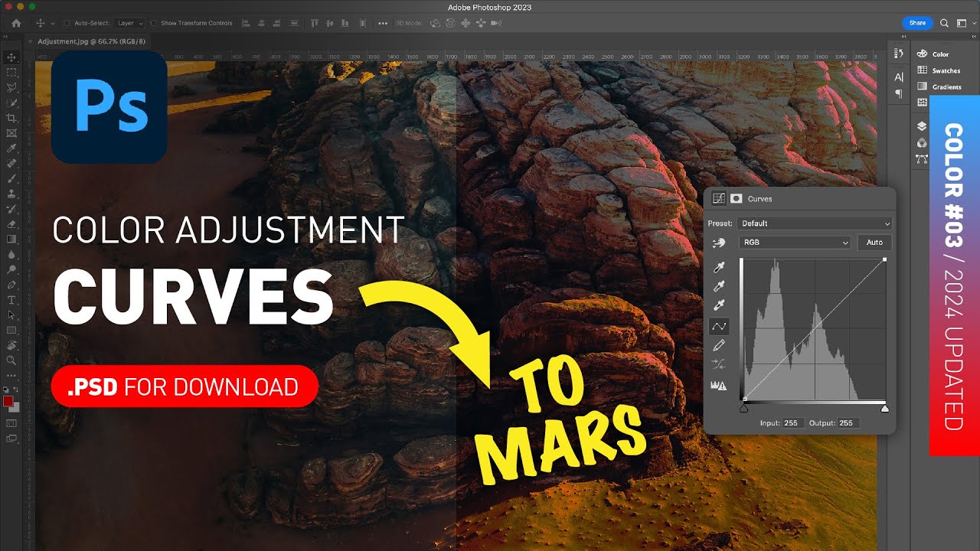This screenshot has width=980, height=551.
Task: Close the Adjustment.jpg document tab
Action: pyautogui.click(x=31, y=41)
